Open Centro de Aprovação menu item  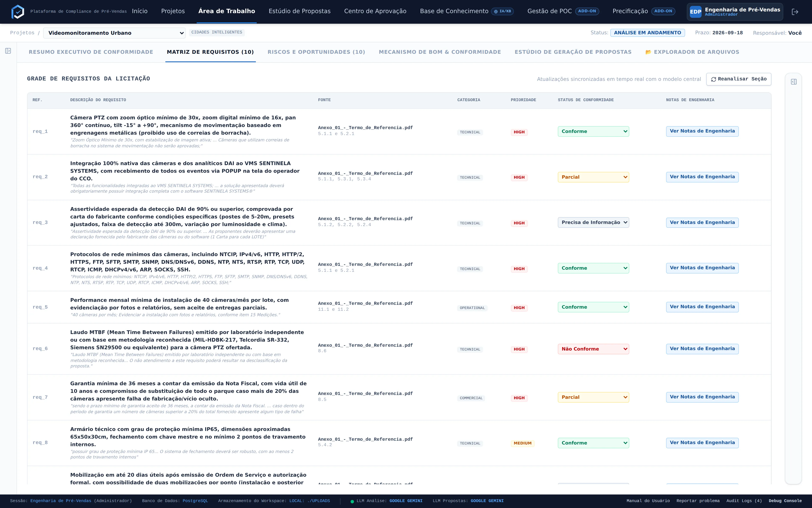click(x=375, y=11)
